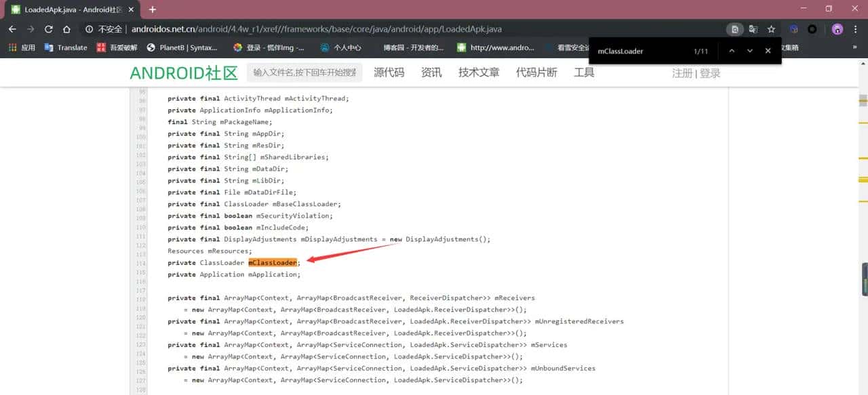Open the 技术文章 menu item
Viewport: 868px width, 395px height.
click(x=479, y=72)
